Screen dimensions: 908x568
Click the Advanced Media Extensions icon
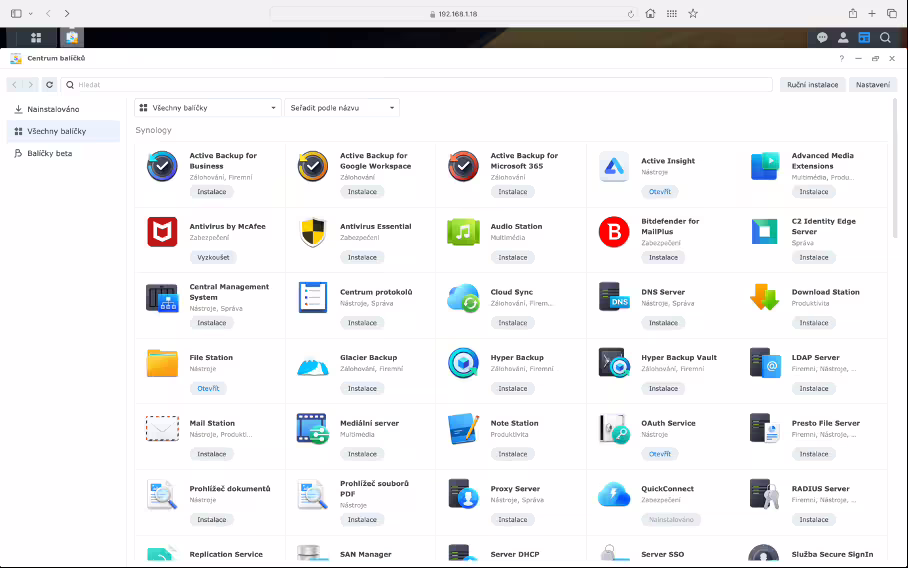764,166
